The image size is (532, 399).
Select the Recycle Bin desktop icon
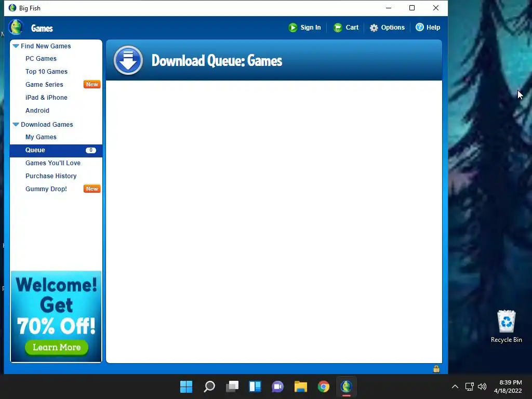[506, 326]
